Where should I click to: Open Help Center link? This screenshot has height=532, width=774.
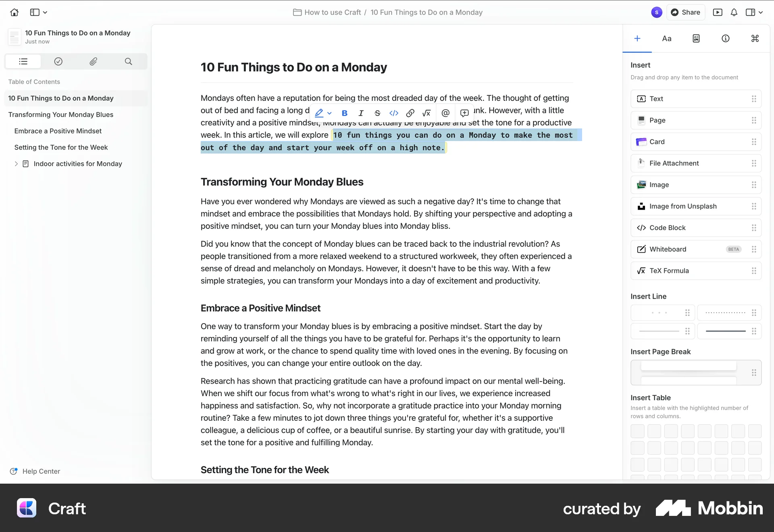coord(41,471)
